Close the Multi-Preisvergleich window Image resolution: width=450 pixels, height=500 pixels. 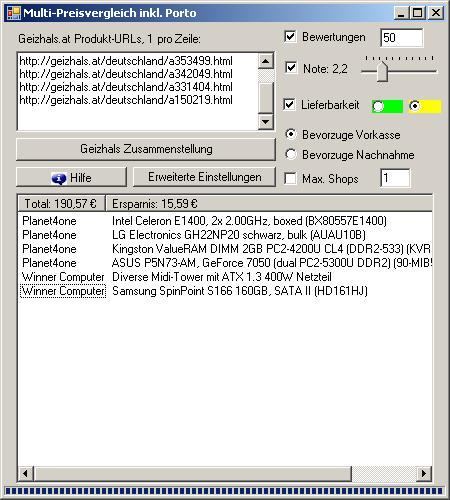coord(436,13)
